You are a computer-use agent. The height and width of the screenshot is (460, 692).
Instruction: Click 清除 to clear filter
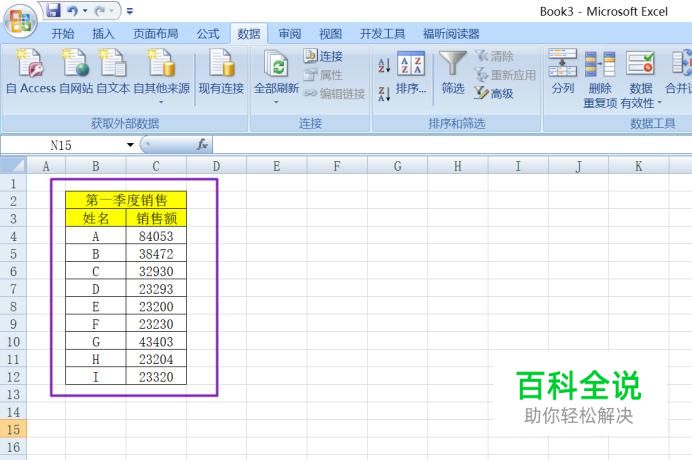point(494,56)
